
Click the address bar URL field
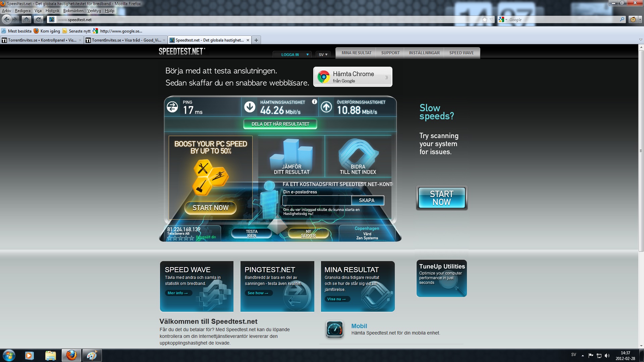[x=268, y=19]
